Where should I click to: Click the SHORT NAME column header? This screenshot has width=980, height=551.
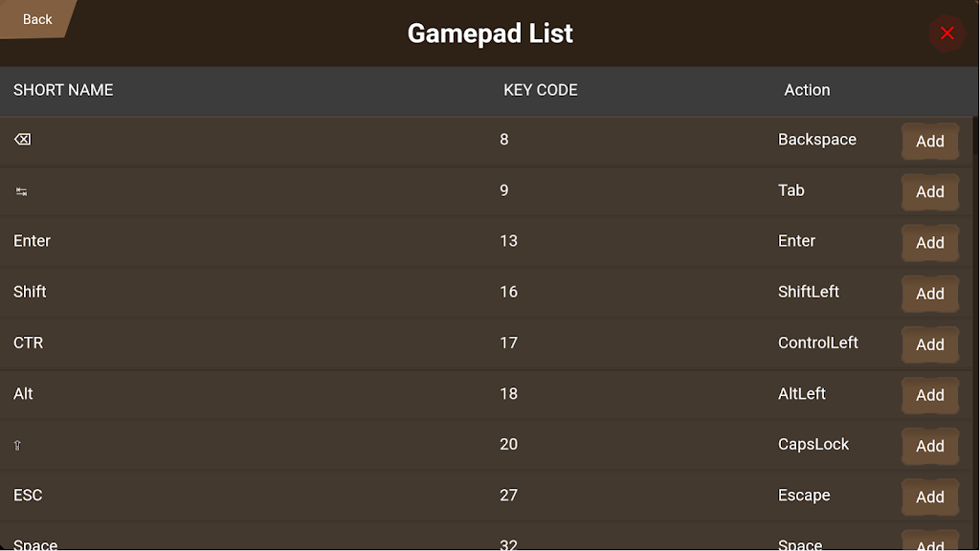[x=63, y=90]
